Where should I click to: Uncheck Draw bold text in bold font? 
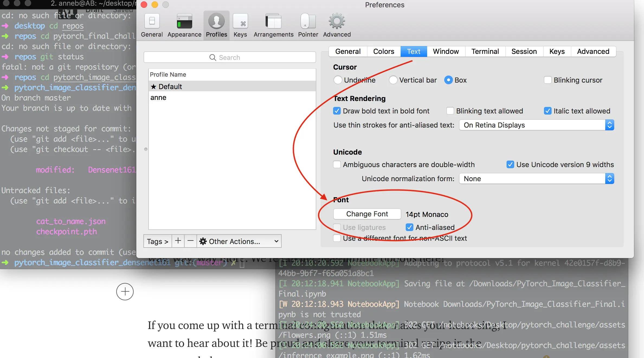(x=337, y=111)
